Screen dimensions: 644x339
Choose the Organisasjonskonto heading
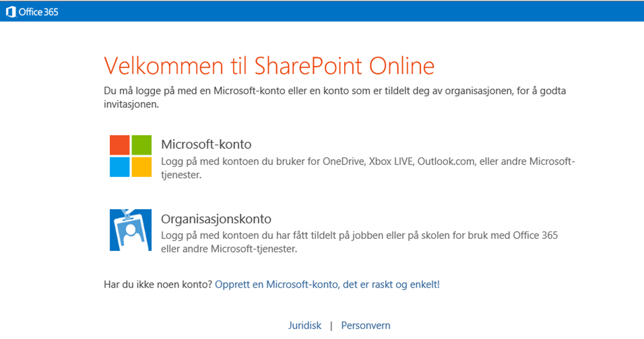(x=216, y=219)
